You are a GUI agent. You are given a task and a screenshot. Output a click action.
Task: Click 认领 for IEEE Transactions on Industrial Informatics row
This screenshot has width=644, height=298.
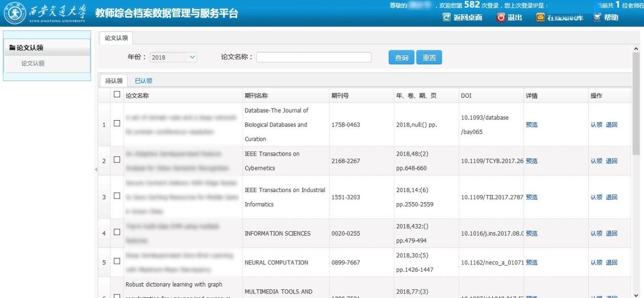596,197
